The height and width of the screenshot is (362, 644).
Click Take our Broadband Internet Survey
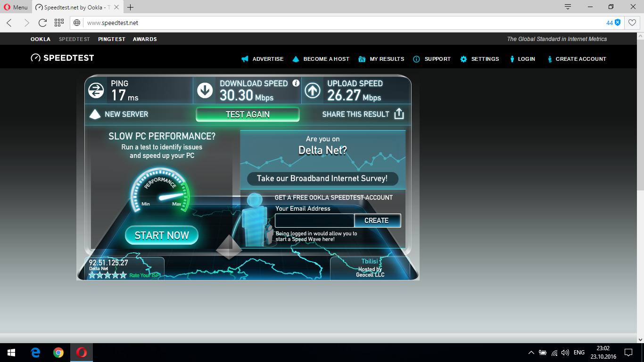point(322,179)
